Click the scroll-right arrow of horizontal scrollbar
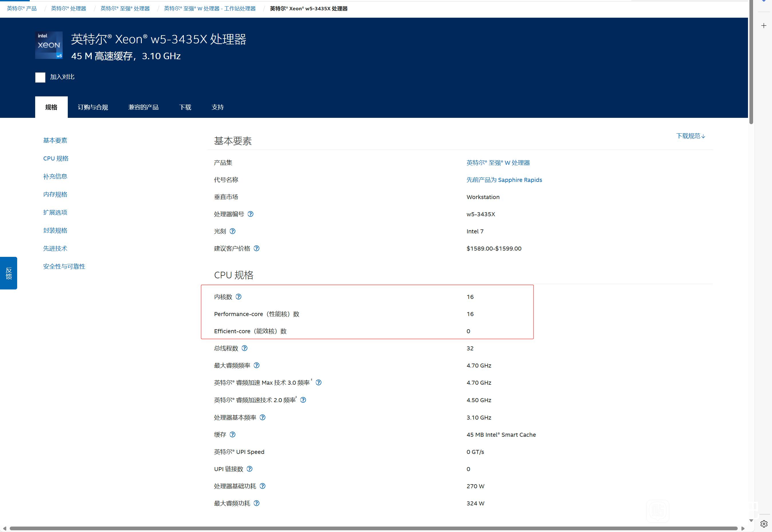This screenshot has width=772, height=532. (743, 528)
